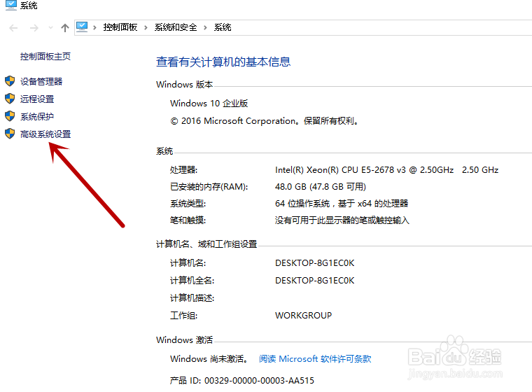Click the 计算机描述 label
This screenshot has height=392, width=532.
192,298
